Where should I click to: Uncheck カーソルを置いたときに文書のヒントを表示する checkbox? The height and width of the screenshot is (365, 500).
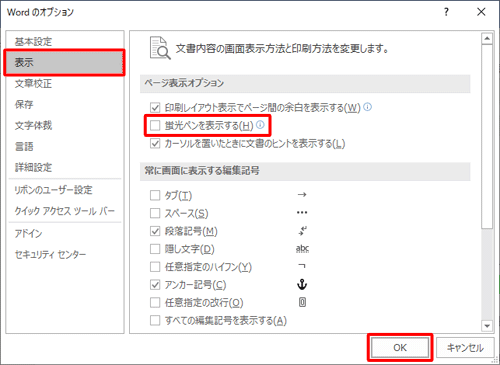pyautogui.click(x=155, y=144)
